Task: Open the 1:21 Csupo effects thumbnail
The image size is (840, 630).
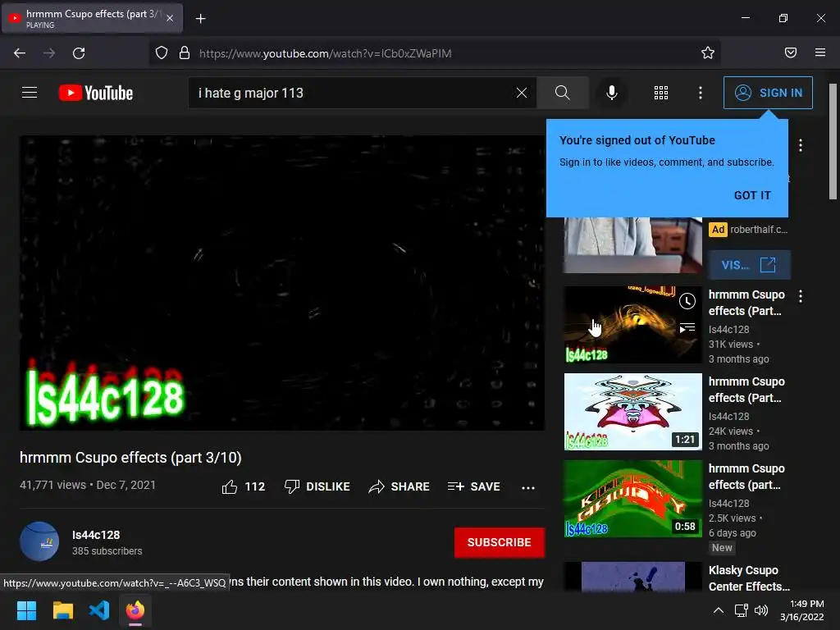Action: (x=632, y=412)
